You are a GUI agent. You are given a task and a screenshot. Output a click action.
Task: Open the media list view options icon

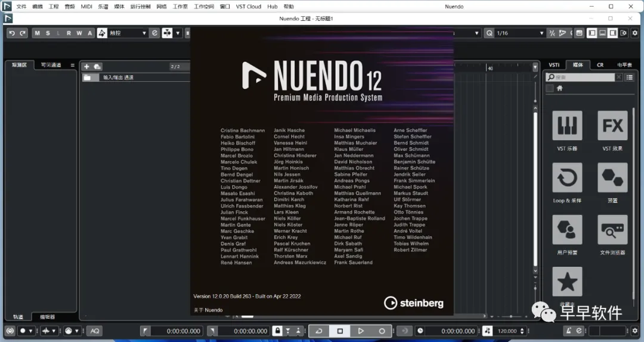coord(629,77)
